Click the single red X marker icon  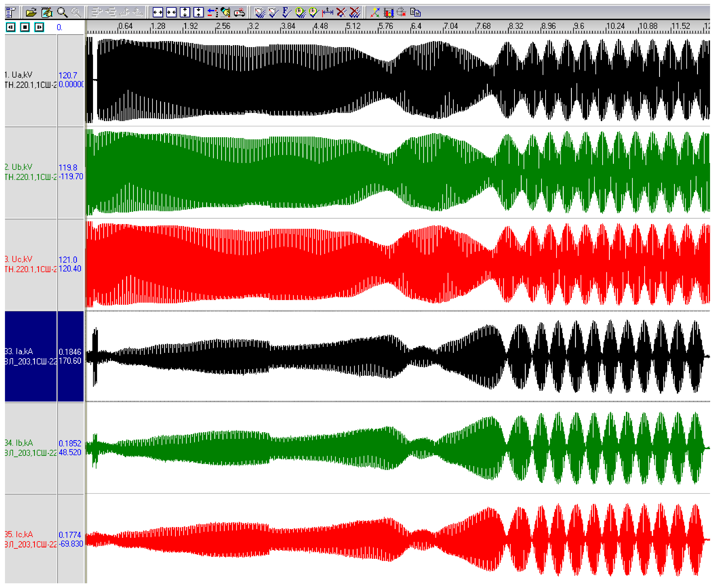tap(341, 13)
